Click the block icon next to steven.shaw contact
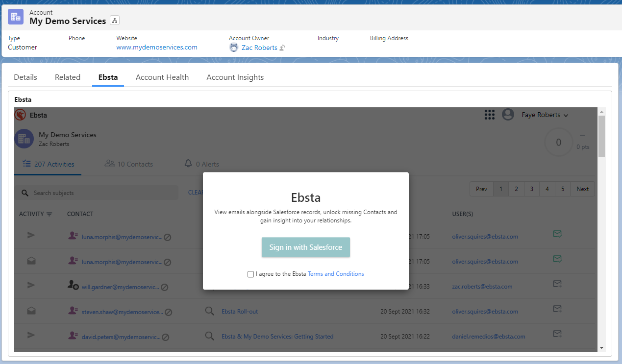This screenshot has width=622, height=364. click(168, 312)
